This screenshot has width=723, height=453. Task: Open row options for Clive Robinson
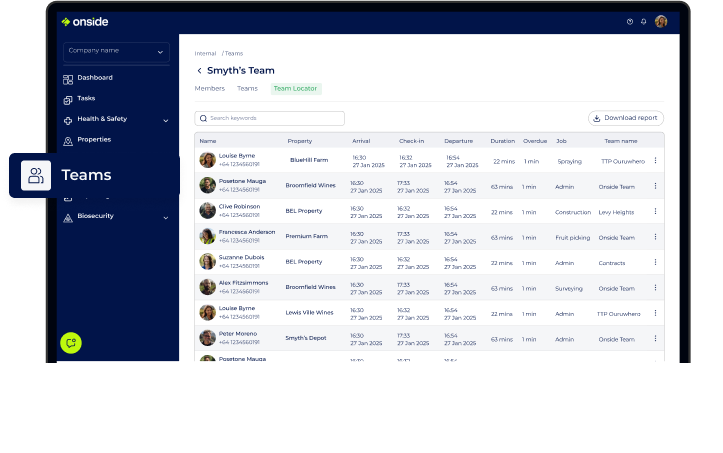656,212
